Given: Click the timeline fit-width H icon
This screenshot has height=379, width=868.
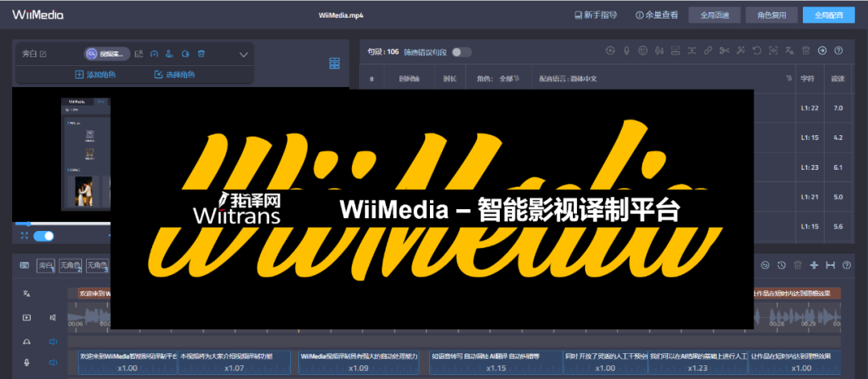Looking at the screenshot, I should click(x=830, y=266).
